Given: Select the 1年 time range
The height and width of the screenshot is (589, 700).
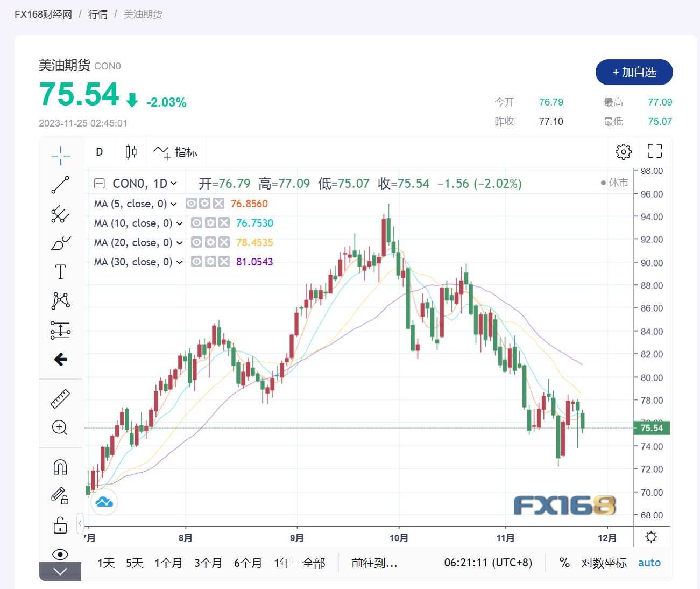Looking at the screenshot, I should (282, 563).
